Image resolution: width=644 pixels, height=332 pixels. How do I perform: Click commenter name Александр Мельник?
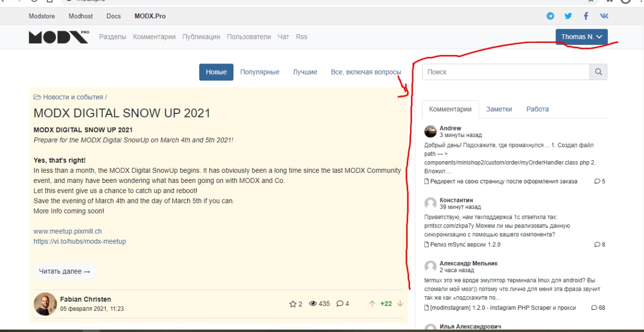[x=468, y=263]
